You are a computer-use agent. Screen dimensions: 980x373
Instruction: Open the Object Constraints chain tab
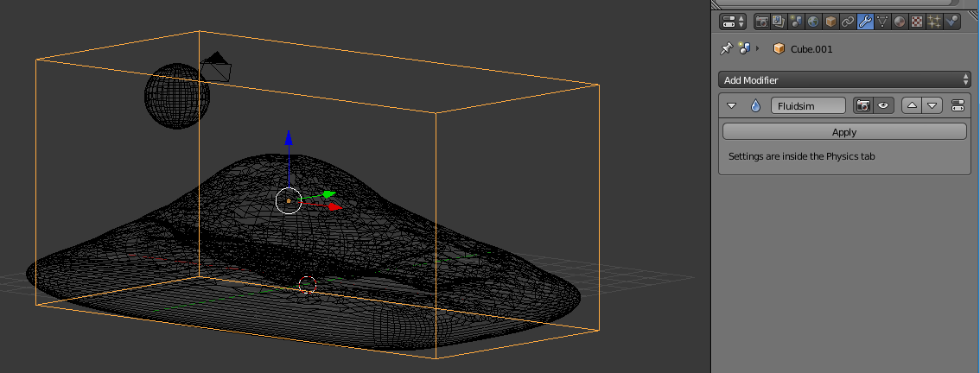coord(848,21)
